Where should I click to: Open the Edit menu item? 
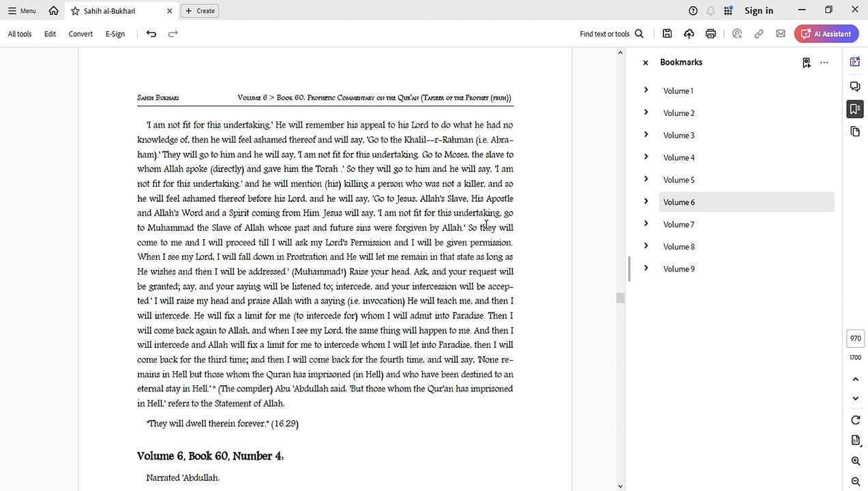point(50,34)
